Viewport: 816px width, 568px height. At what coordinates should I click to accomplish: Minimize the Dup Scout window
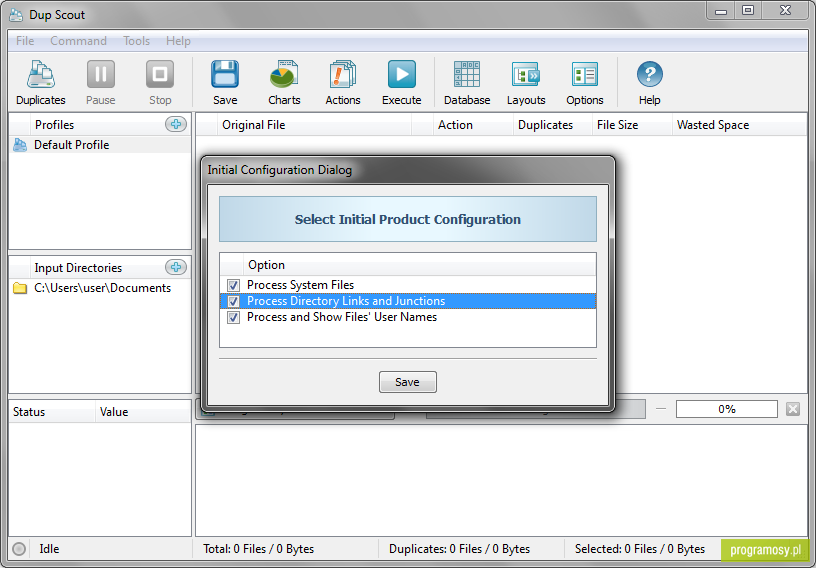coord(721,10)
